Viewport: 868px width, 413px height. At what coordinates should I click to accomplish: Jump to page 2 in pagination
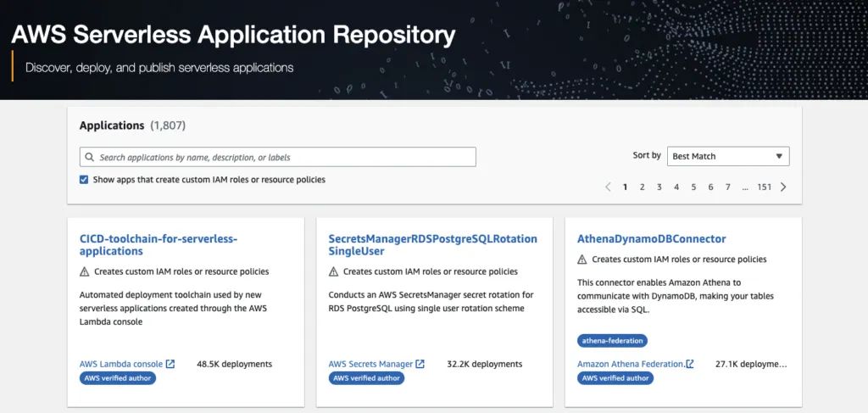(x=643, y=187)
